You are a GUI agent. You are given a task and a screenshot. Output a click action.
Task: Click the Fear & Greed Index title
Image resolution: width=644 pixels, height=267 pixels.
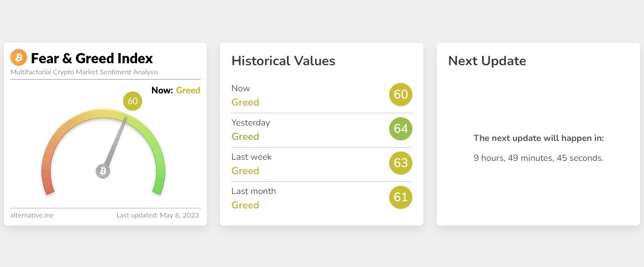coord(92,58)
